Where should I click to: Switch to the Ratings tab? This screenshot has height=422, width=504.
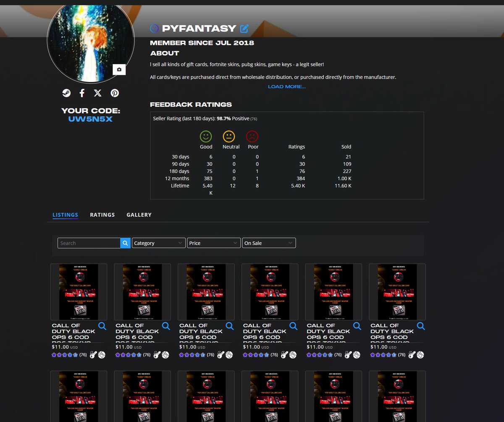click(x=102, y=215)
